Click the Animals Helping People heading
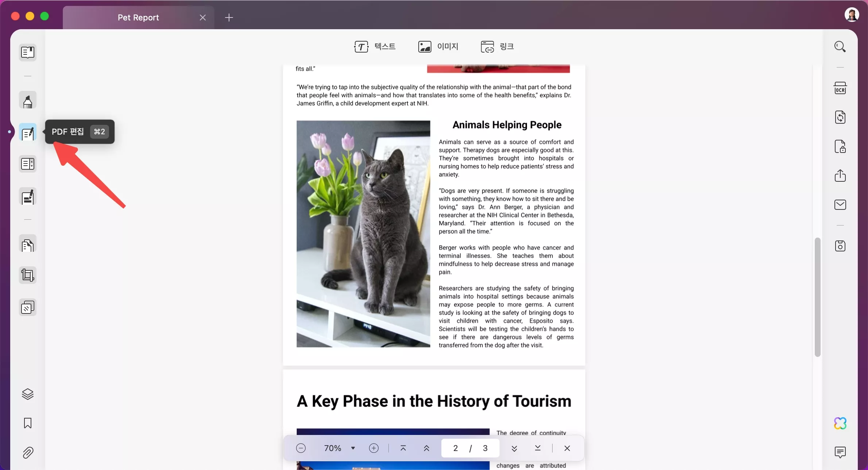868x470 pixels. (x=507, y=125)
